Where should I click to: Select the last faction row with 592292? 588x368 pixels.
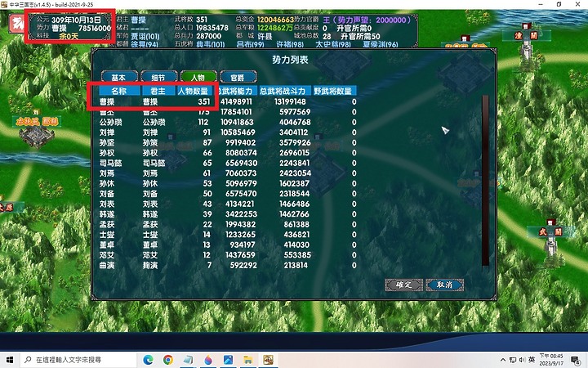pos(228,265)
